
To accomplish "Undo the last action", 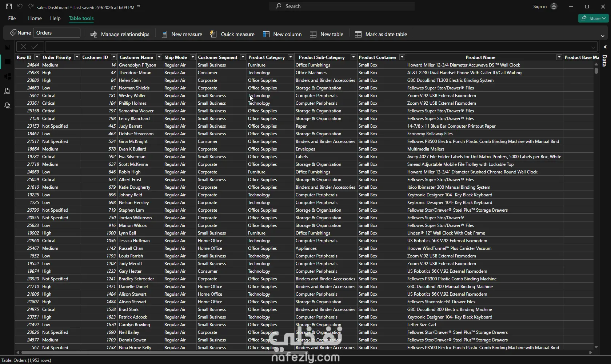I will click(20, 7).
